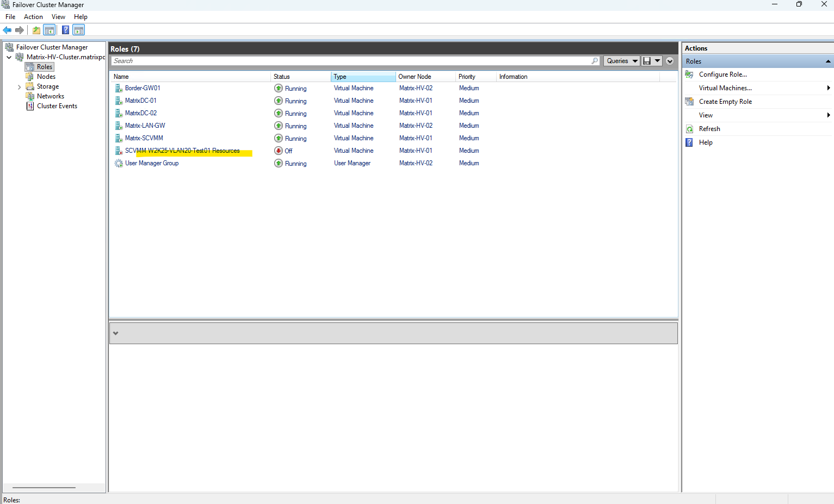Click the Refresh icon in Actions pane
This screenshot has height=504, width=834.
[x=689, y=129]
